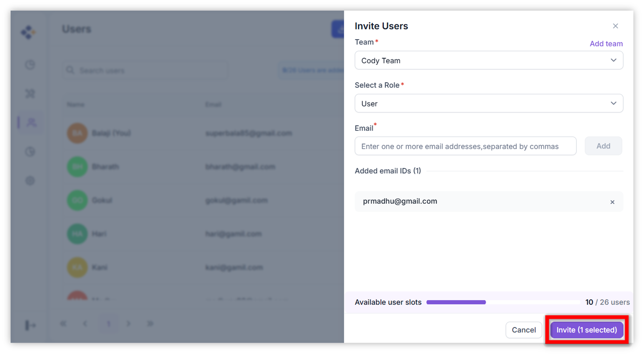The image size is (644, 358).
Task: Open the users icon in sidebar
Action: (31, 122)
